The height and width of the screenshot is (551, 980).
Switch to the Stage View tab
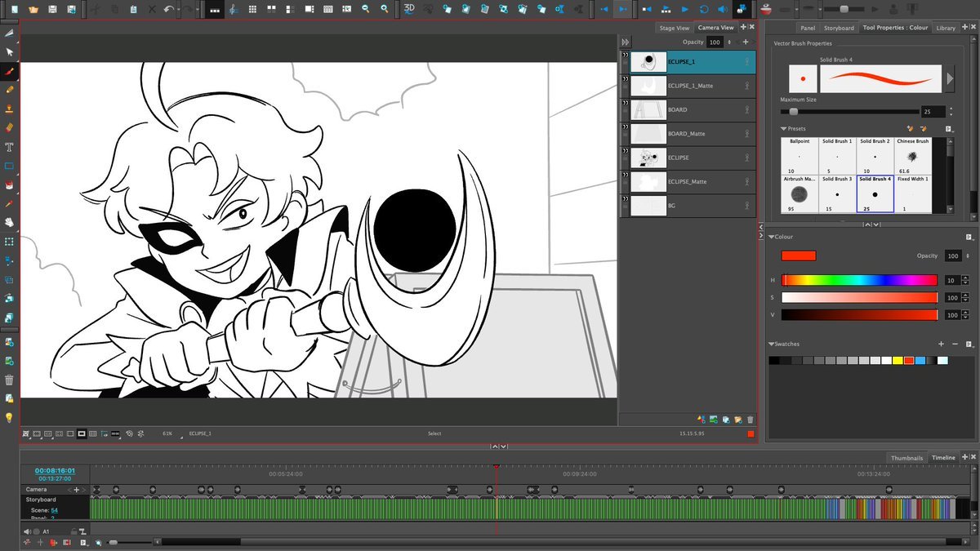point(674,28)
